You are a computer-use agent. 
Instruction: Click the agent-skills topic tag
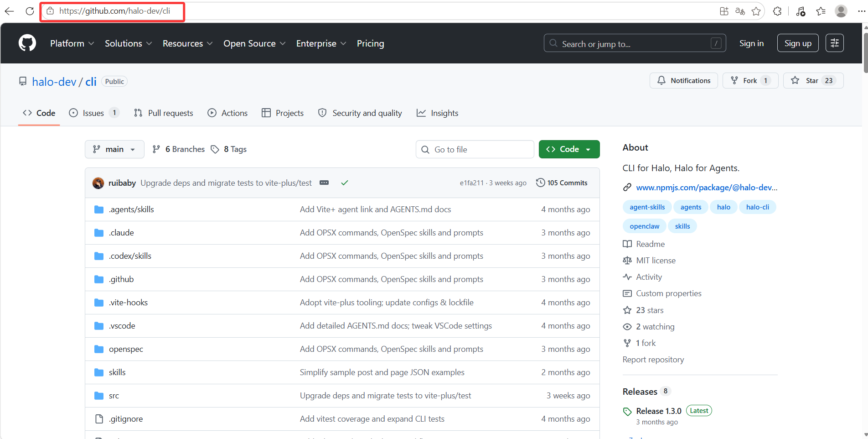click(x=647, y=207)
